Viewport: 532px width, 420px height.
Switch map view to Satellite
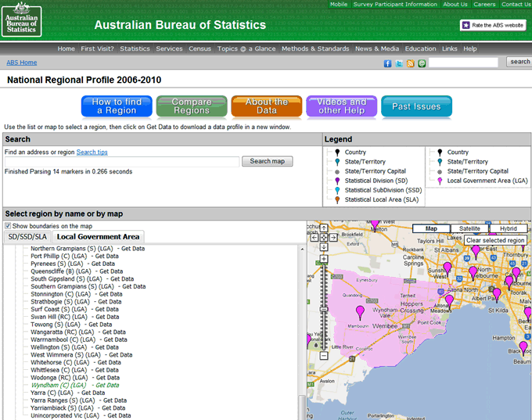pyautogui.click(x=469, y=229)
